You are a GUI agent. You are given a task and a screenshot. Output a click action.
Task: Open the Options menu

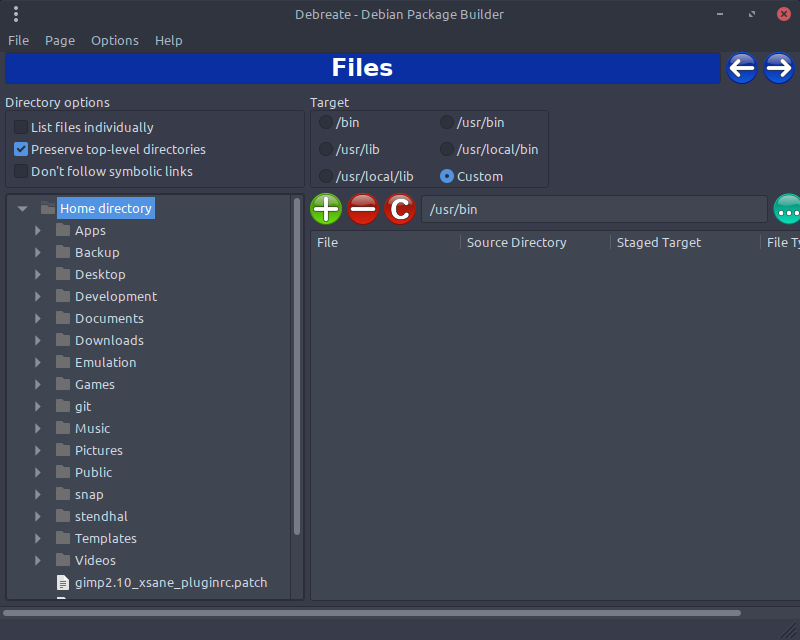[x=115, y=40]
